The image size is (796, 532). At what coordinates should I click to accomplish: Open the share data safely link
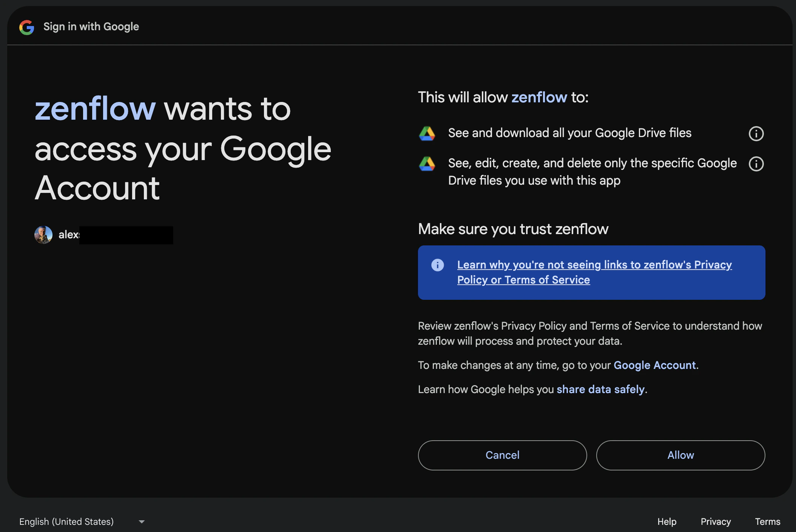[x=601, y=389]
